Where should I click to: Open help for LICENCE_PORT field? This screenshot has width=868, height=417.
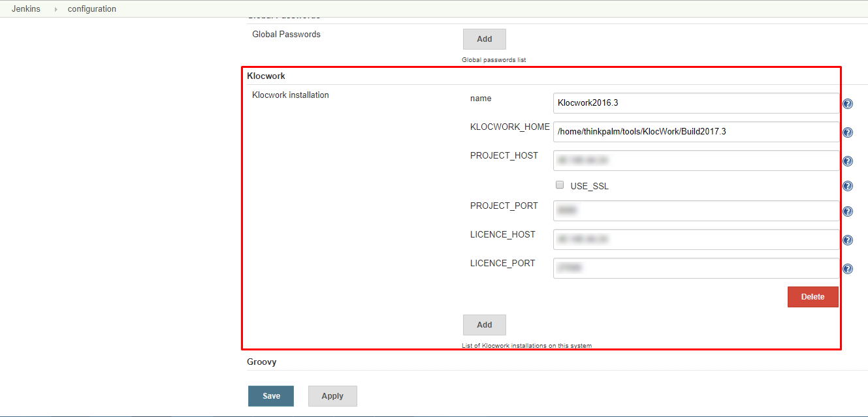848,269
